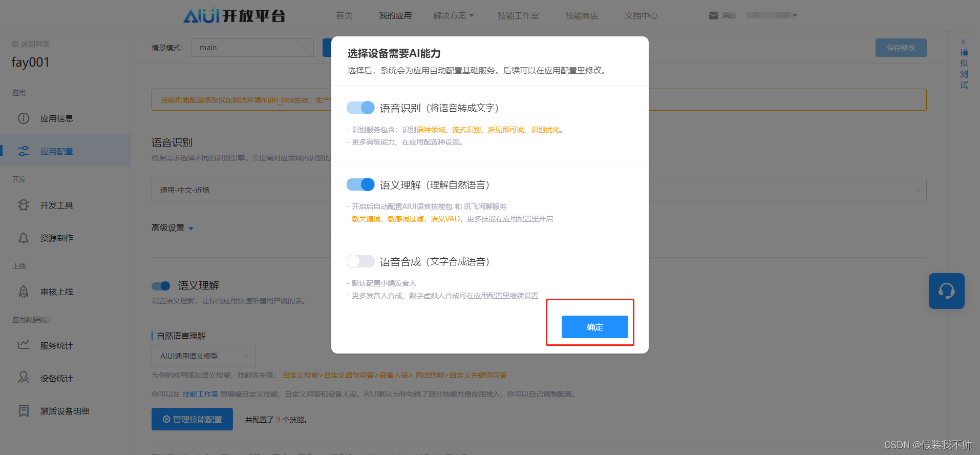Click the 返回列表 link

35,44
